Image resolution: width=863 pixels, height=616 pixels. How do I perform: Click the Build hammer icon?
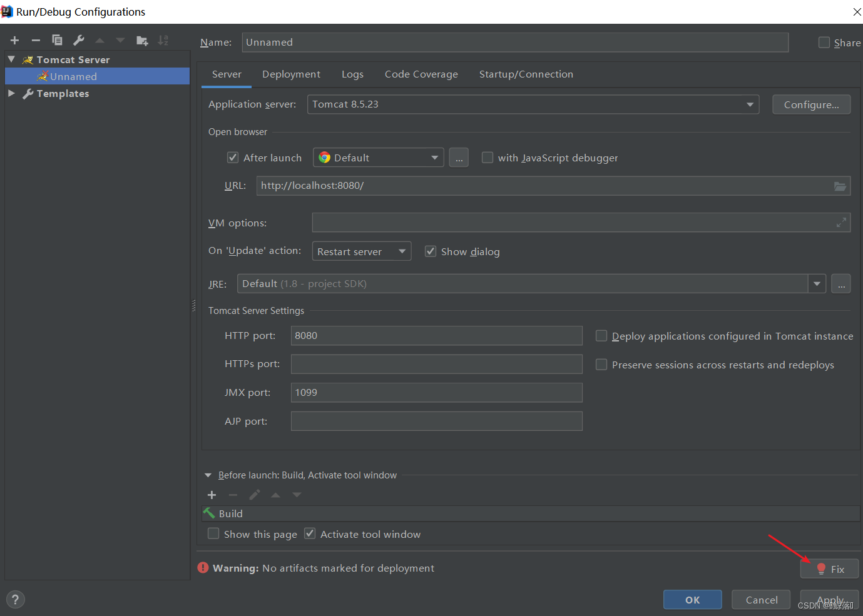(x=209, y=513)
